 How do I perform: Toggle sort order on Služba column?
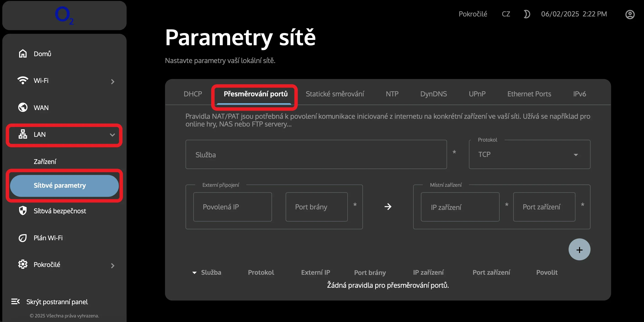(194, 272)
